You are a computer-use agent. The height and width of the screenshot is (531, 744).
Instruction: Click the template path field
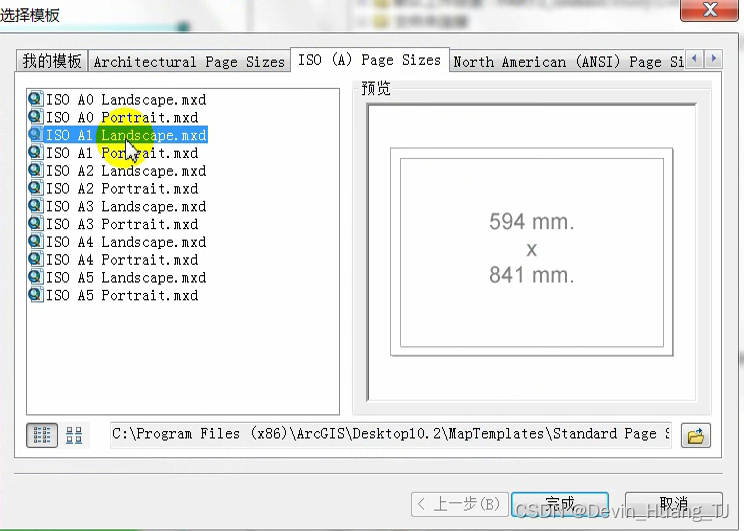click(391, 435)
